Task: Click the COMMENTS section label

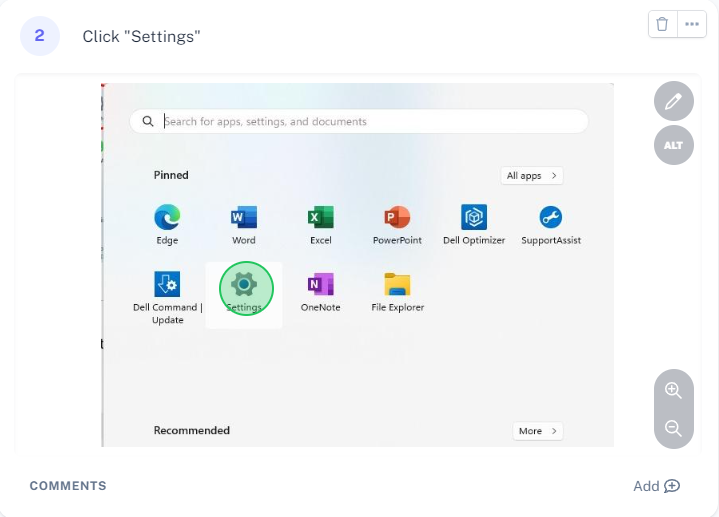Action: click(x=68, y=486)
